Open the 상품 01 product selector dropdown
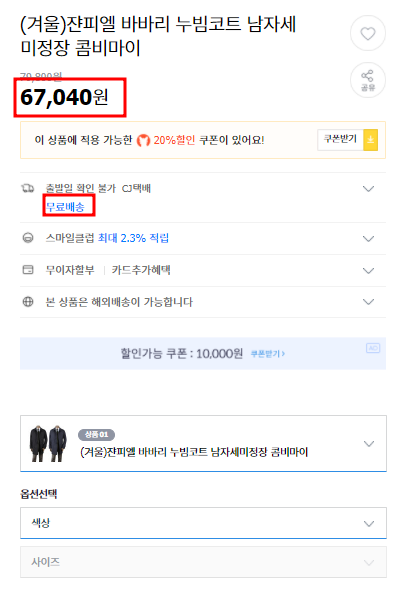Image resolution: width=403 pixels, height=590 pixels. click(x=203, y=444)
